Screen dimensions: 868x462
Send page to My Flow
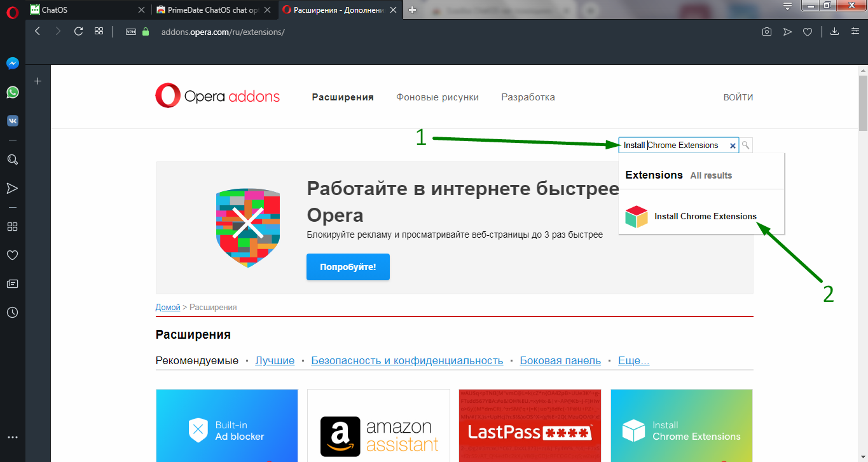click(x=787, y=32)
